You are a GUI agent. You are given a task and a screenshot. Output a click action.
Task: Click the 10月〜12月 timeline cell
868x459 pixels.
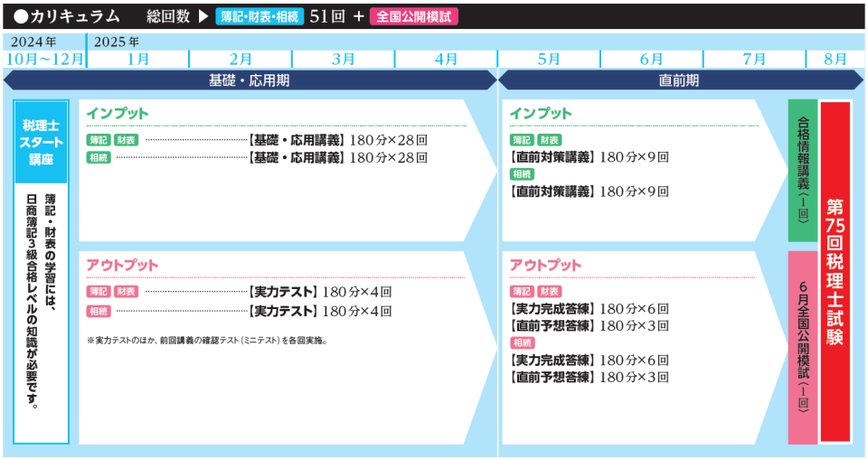point(45,60)
